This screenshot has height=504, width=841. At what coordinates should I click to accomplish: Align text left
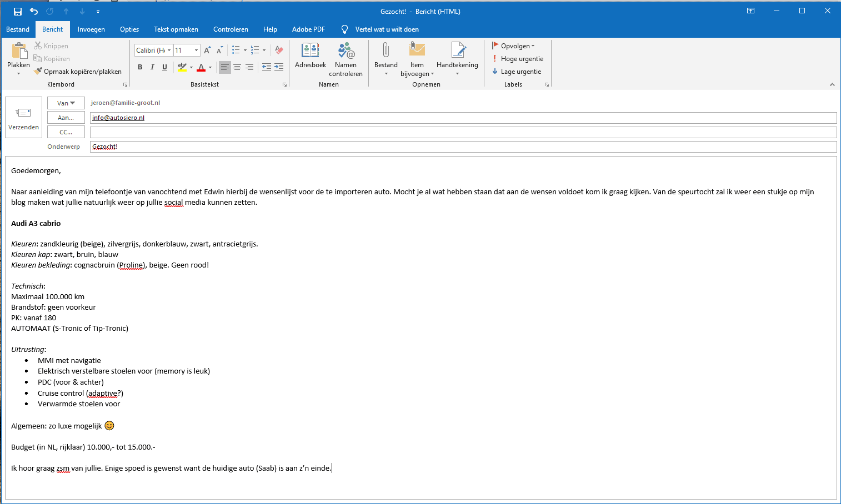point(224,67)
